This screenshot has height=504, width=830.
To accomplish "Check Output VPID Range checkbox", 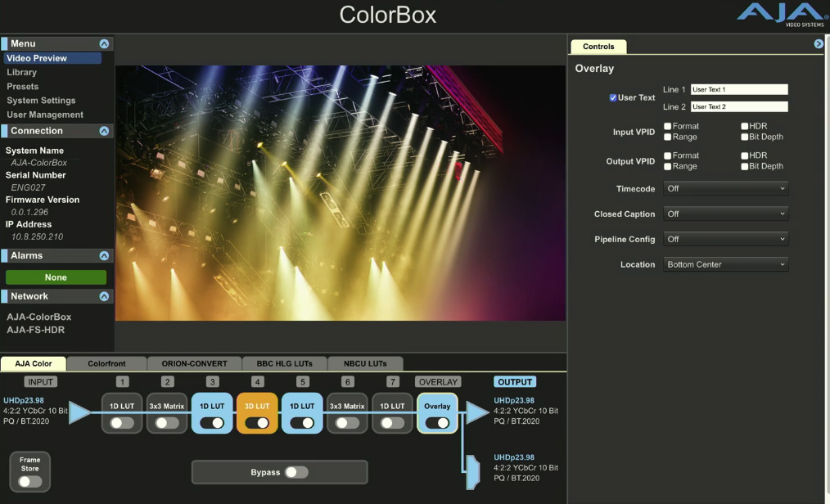I will click(668, 166).
